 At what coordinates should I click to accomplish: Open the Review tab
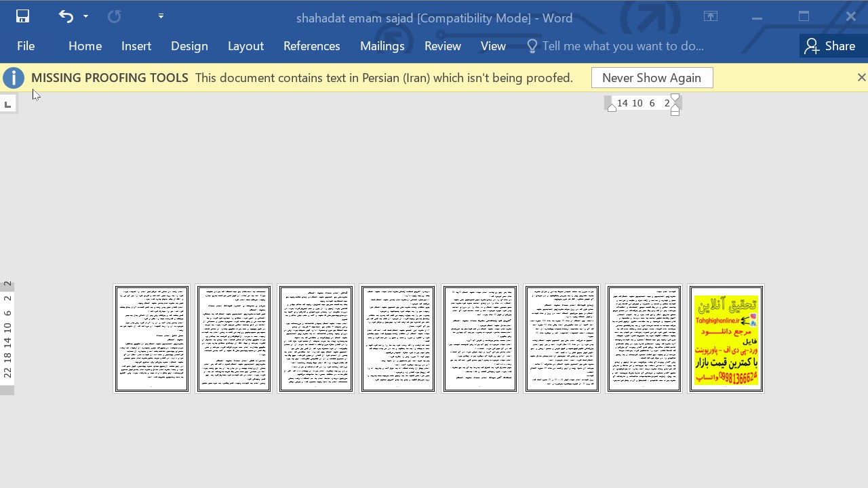point(443,46)
